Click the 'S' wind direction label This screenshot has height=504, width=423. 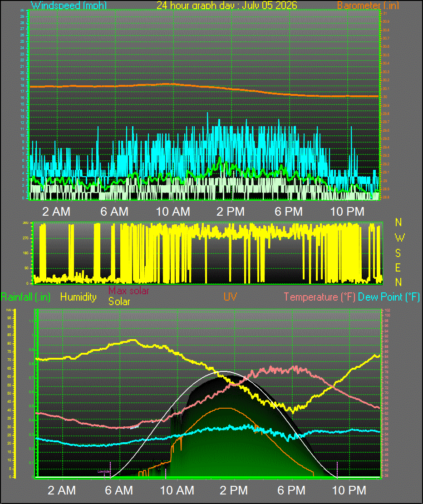tap(398, 253)
